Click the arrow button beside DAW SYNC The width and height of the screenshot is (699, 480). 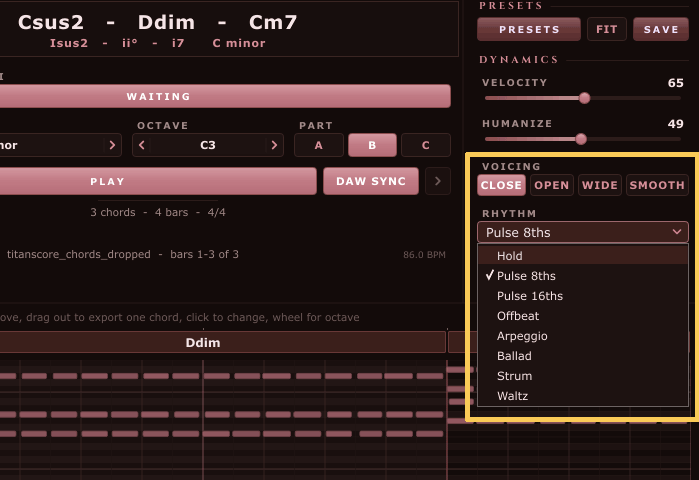[438, 181]
